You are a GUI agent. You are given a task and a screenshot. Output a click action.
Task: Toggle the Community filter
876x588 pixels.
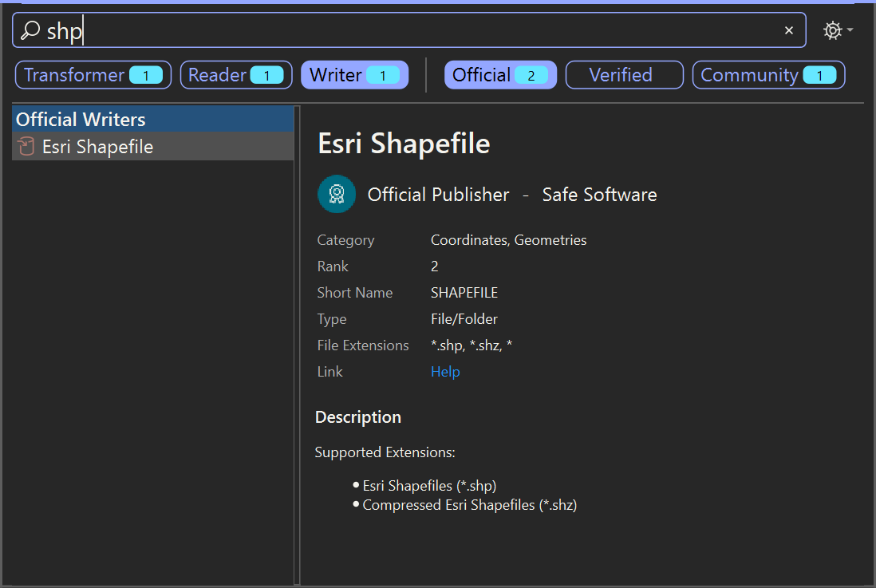pos(769,75)
